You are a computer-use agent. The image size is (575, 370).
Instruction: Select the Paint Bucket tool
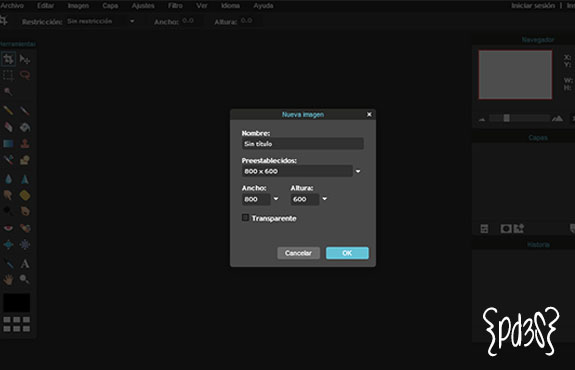[25, 127]
